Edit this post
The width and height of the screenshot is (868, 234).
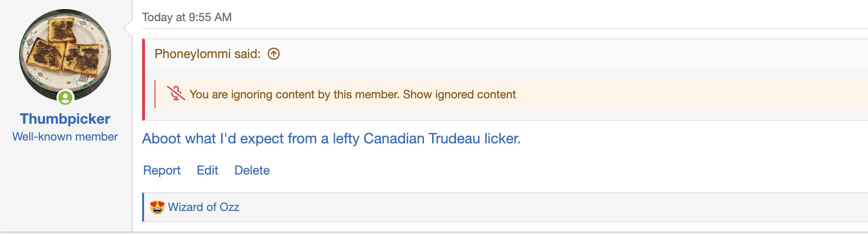207,170
